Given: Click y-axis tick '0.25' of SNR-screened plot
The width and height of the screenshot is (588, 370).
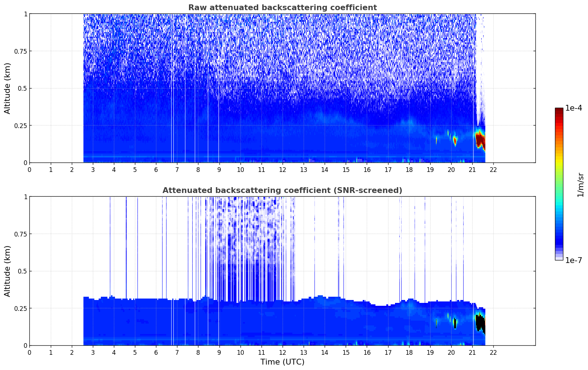Looking at the screenshot, I should click(x=21, y=308).
